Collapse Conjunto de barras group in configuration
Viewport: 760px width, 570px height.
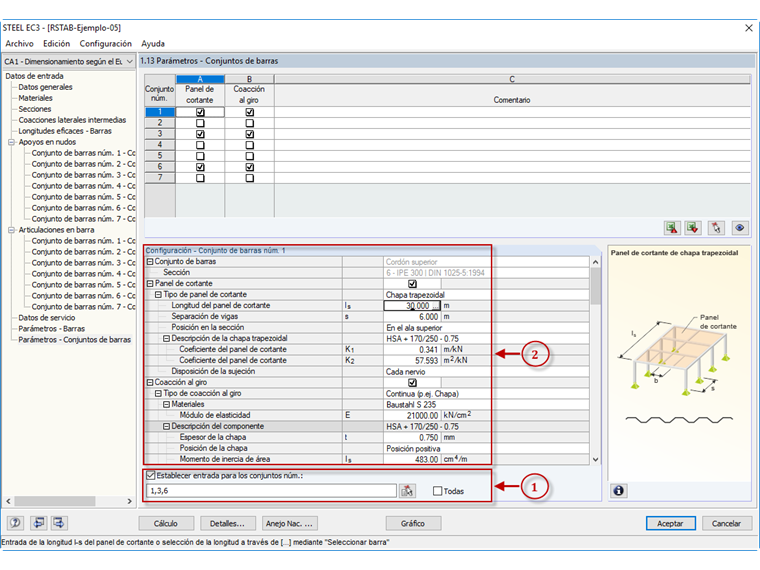tap(150, 262)
